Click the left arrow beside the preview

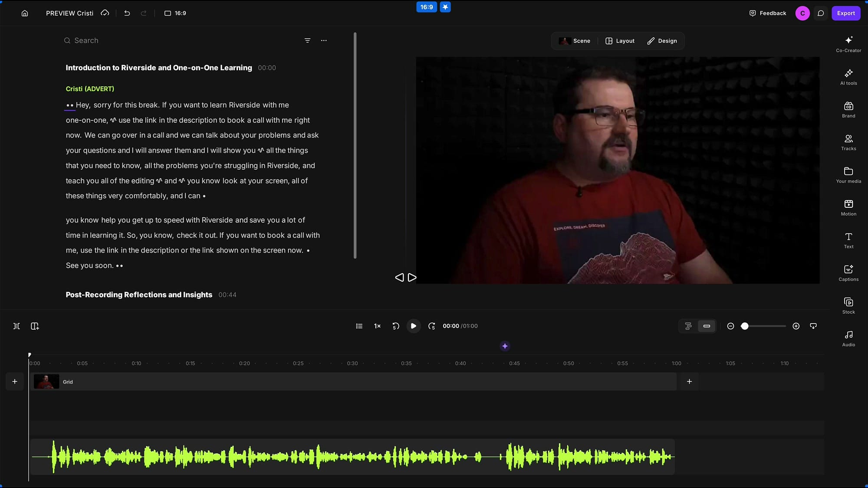(399, 277)
